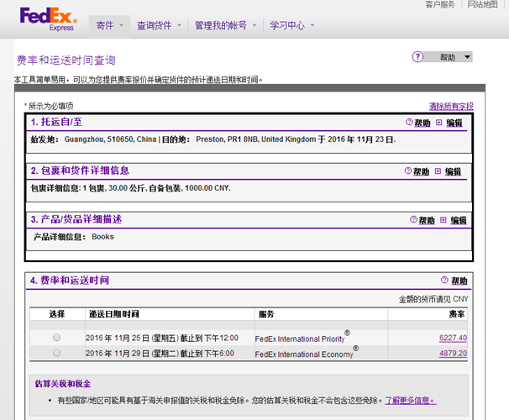Click 网站地图 link in header

[x=482, y=4]
